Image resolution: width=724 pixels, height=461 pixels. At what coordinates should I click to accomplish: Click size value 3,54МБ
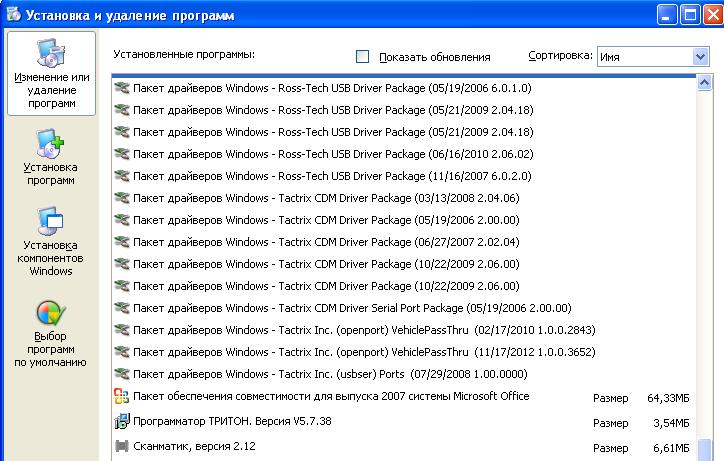[x=671, y=423]
